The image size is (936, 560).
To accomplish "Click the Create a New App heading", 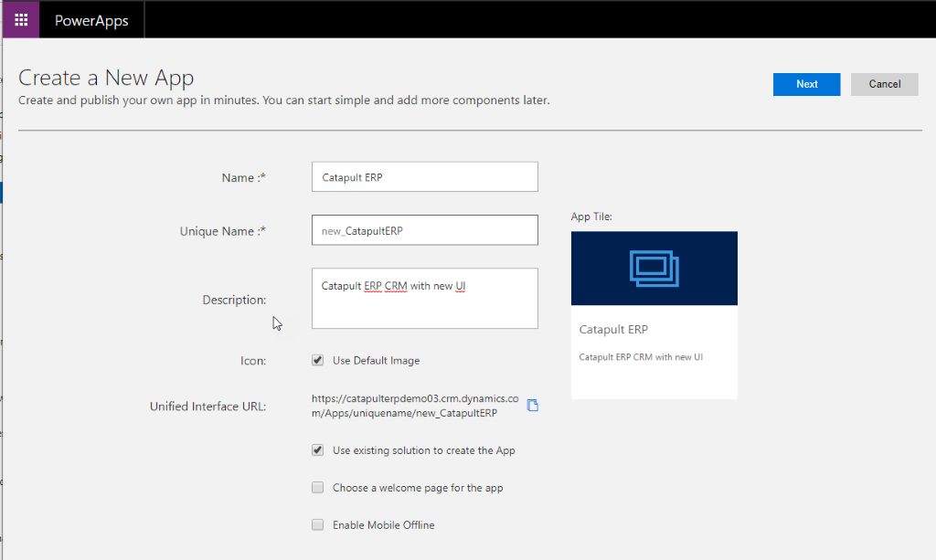I will coord(106,78).
